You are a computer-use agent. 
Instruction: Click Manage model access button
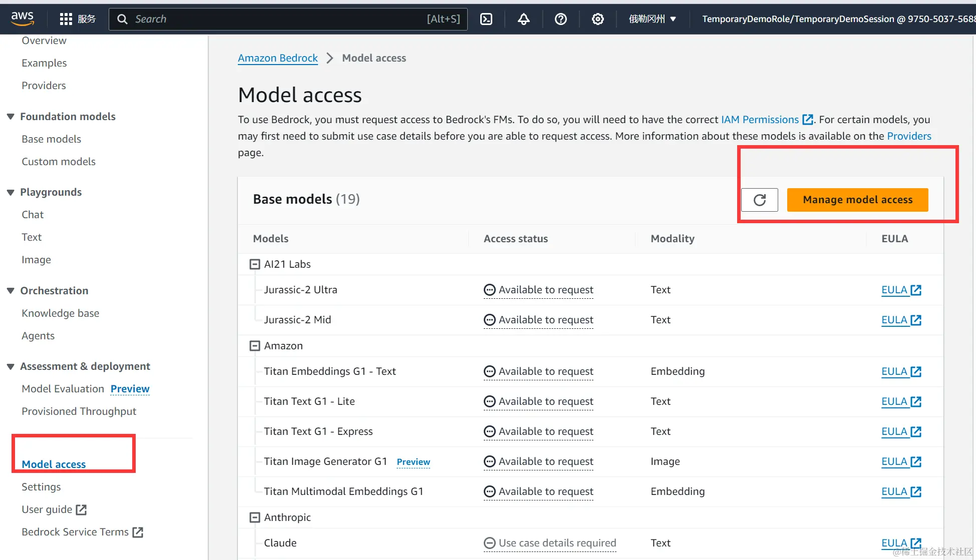tap(857, 200)
